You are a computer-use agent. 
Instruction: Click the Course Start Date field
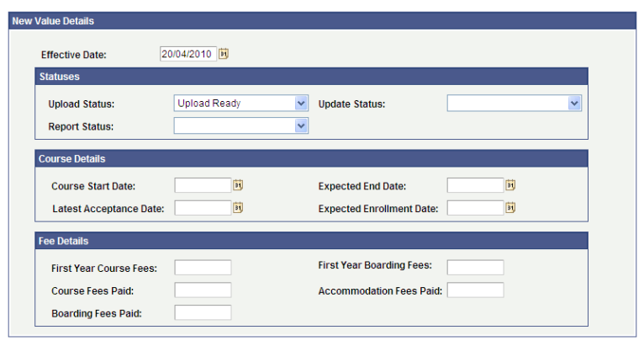pyautogui.click(x=203, y=185)
